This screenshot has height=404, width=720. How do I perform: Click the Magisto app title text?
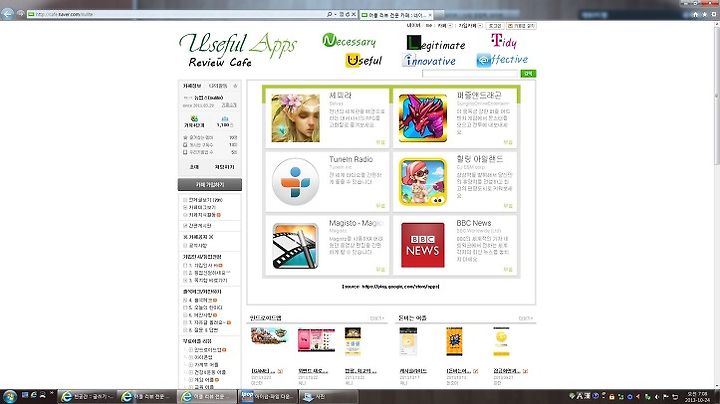356,223
